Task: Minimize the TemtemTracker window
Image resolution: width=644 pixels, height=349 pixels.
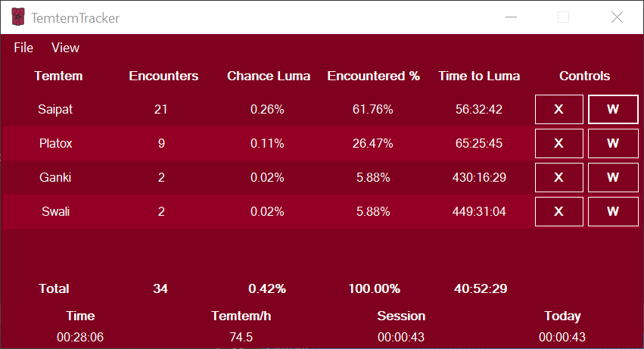Action: tap(511, 17)
